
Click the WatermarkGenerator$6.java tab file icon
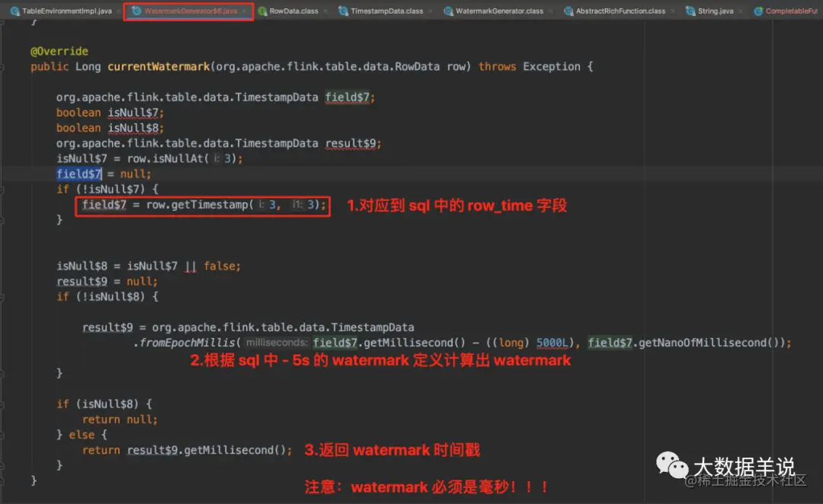136,11
